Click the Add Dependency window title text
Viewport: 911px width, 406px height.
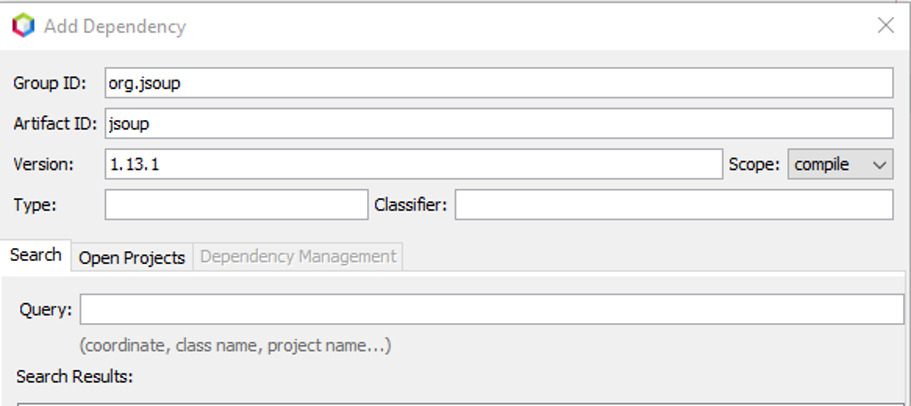point(115,26)
